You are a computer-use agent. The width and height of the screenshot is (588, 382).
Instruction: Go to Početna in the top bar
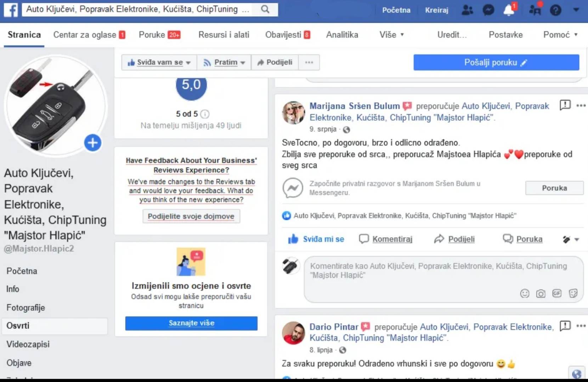[x=396, y=10]
